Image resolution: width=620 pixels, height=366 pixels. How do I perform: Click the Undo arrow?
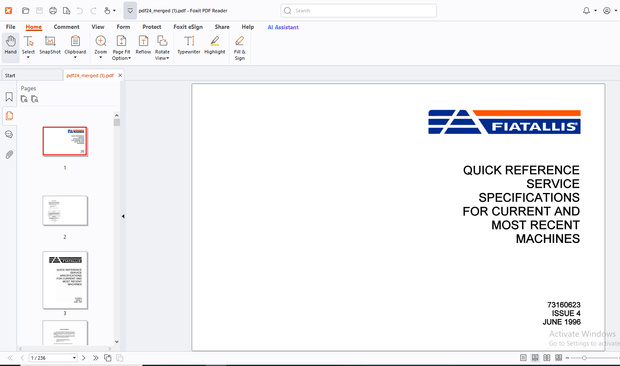tap(80, 11)
